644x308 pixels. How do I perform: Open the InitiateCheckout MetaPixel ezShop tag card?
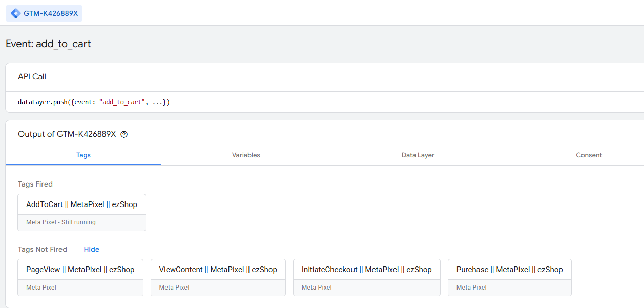coord(367,277)
